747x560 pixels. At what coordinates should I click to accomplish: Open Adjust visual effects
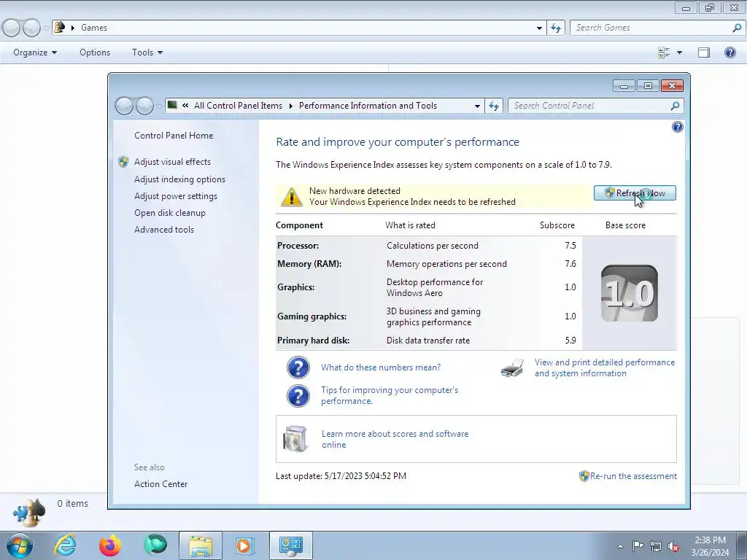(x=172, y=162)
